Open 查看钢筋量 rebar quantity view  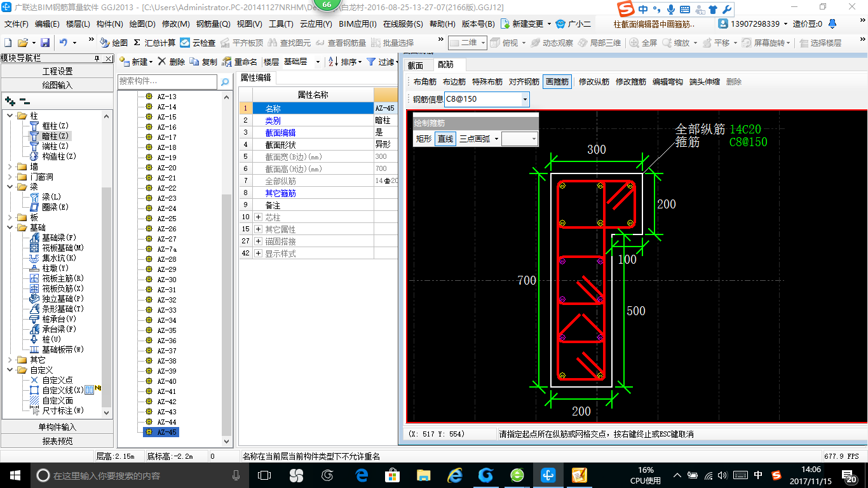click(341, 43)
